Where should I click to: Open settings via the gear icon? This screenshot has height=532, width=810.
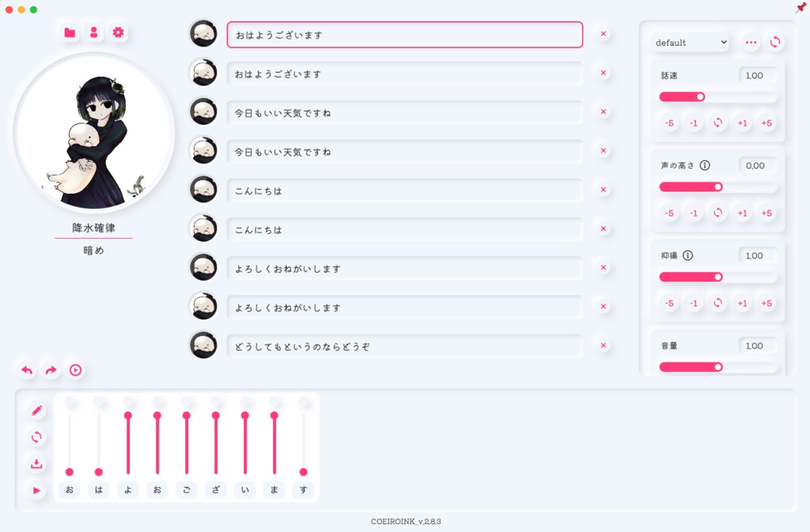pyautogui.click(x=118, y=32)
